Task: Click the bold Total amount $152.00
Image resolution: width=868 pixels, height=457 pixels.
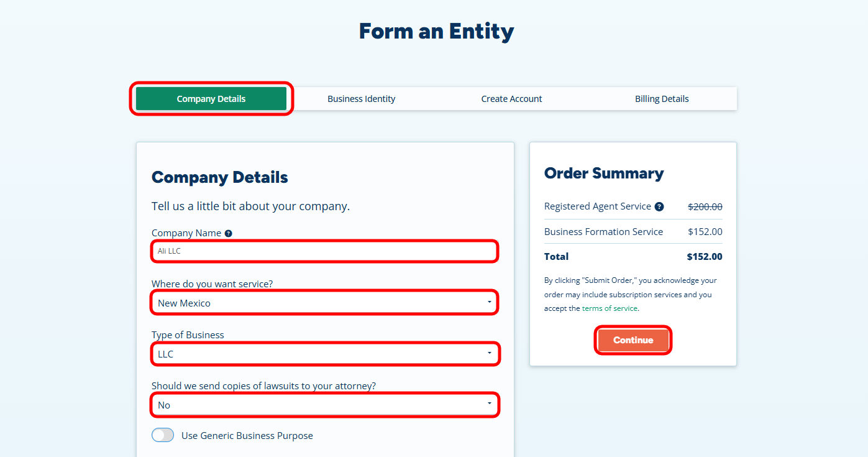Action: (705, 257)
